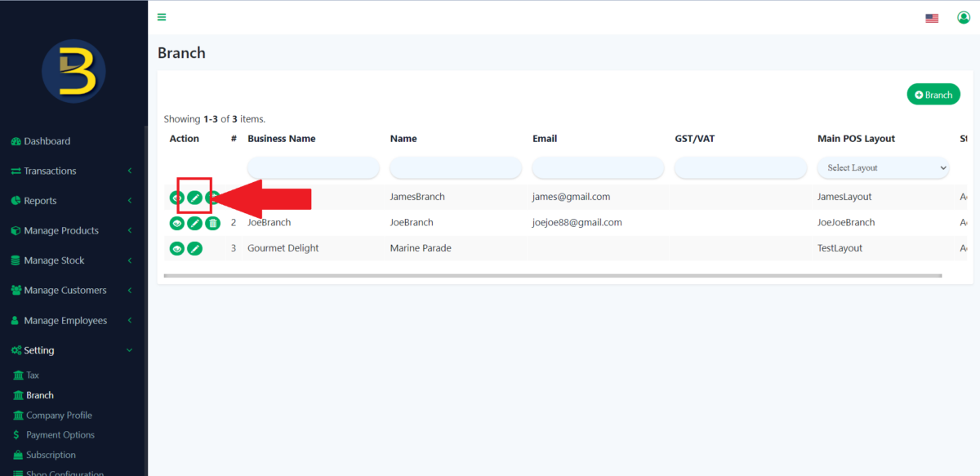Expand the Transactions menu
The height and width of the screenshot is (476, 980).
[x=49, y=171]
